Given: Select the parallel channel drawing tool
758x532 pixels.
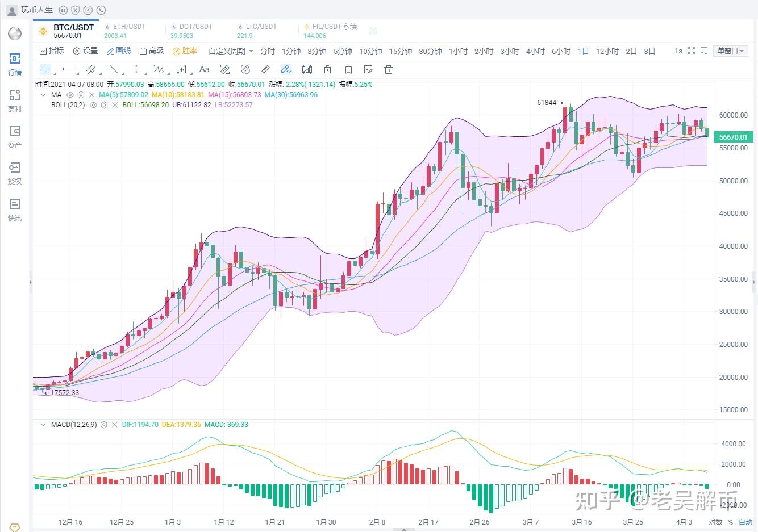Looking at the screenshot, I should point(90,69).
